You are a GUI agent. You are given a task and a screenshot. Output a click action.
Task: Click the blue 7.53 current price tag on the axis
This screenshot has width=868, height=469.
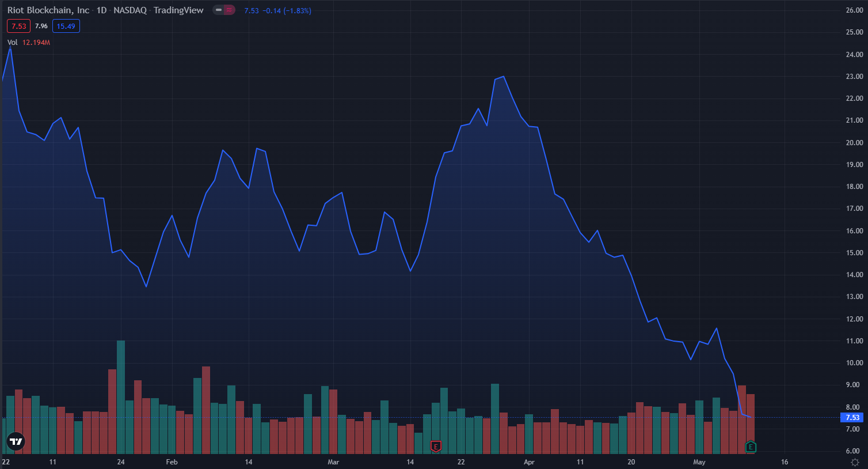tap(852, 418)
